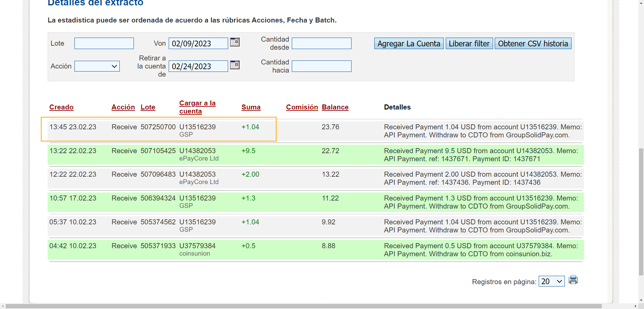Click the balance value 22.72
The height and width of the screenshot is (309, 644).
(330, 151)
